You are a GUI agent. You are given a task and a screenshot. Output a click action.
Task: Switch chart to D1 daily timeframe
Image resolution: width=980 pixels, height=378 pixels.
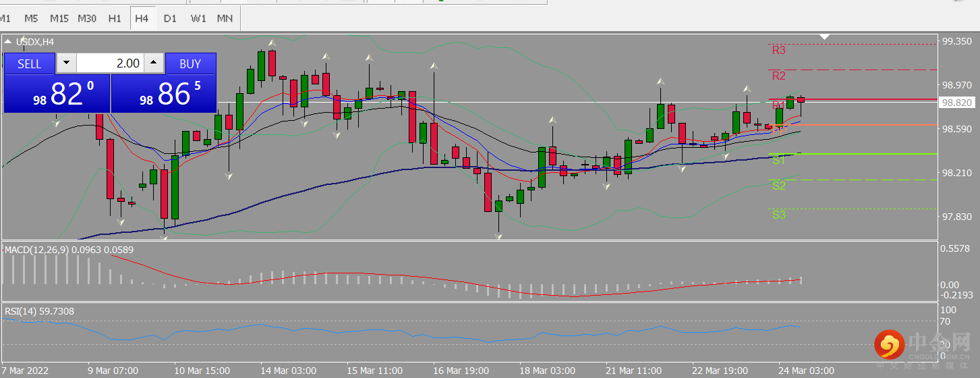170,18
